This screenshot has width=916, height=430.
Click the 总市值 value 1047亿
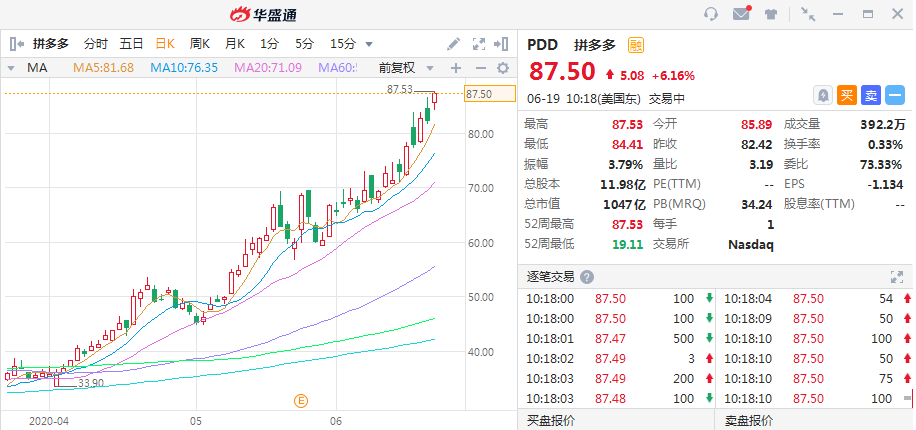pos(624,204)
